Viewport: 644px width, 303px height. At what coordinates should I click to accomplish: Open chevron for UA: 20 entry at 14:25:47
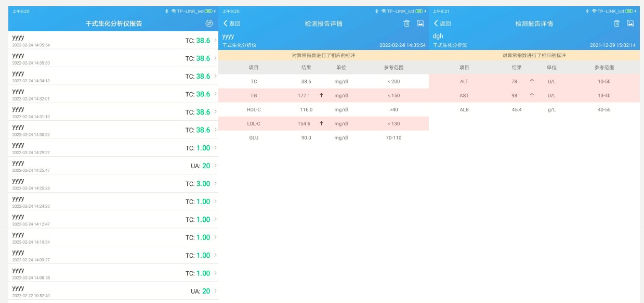(216, 166)
